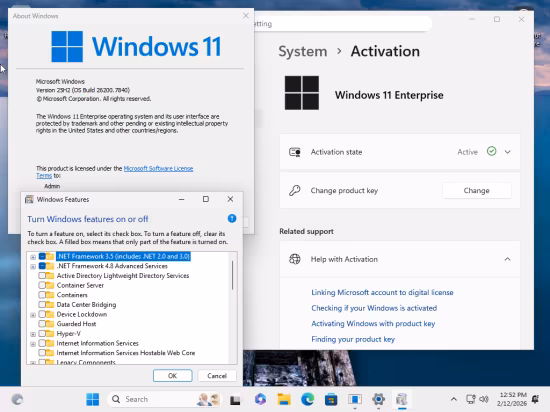
Task: Switch to About Windows taskbar app
Action: tap(355, 399)
